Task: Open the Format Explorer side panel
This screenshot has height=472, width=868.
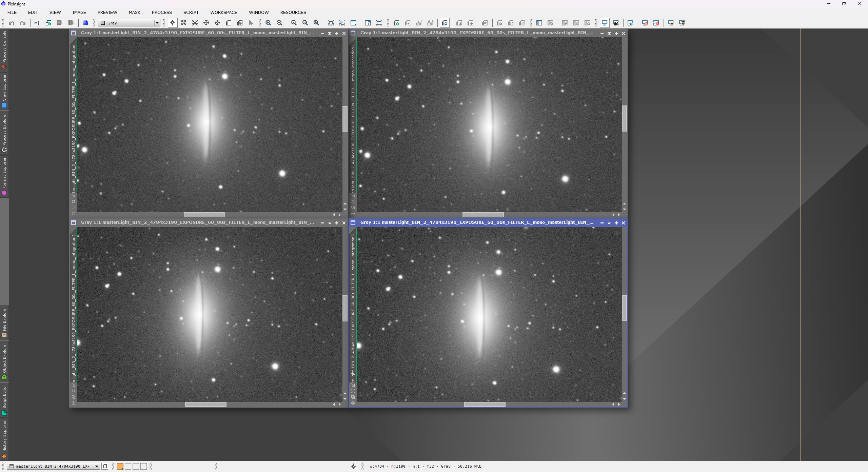Action: click(x=4, y=176)
